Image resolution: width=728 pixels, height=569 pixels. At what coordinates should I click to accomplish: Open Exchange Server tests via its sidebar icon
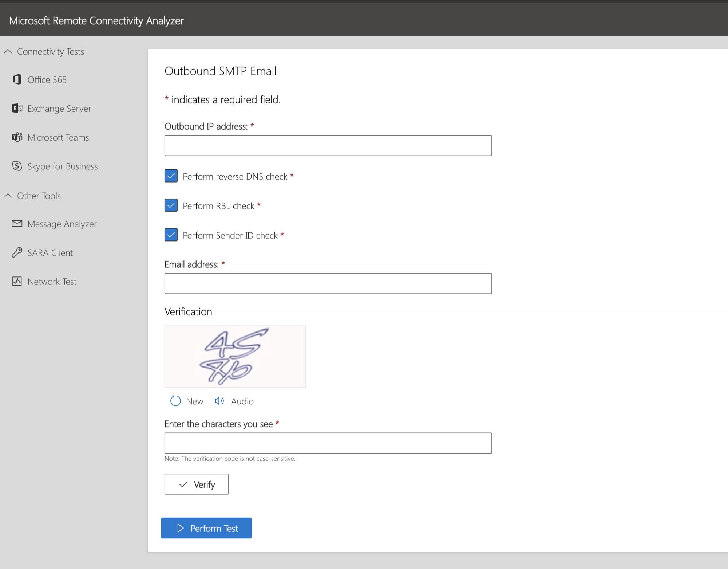coord(17,108)
